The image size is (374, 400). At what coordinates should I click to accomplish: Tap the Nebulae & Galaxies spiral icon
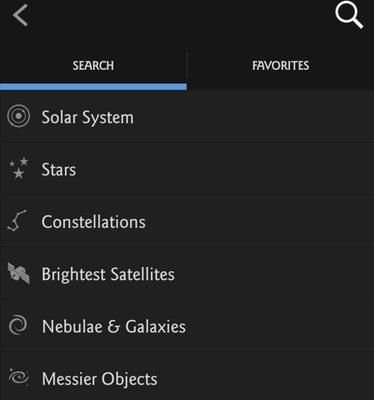18,325
